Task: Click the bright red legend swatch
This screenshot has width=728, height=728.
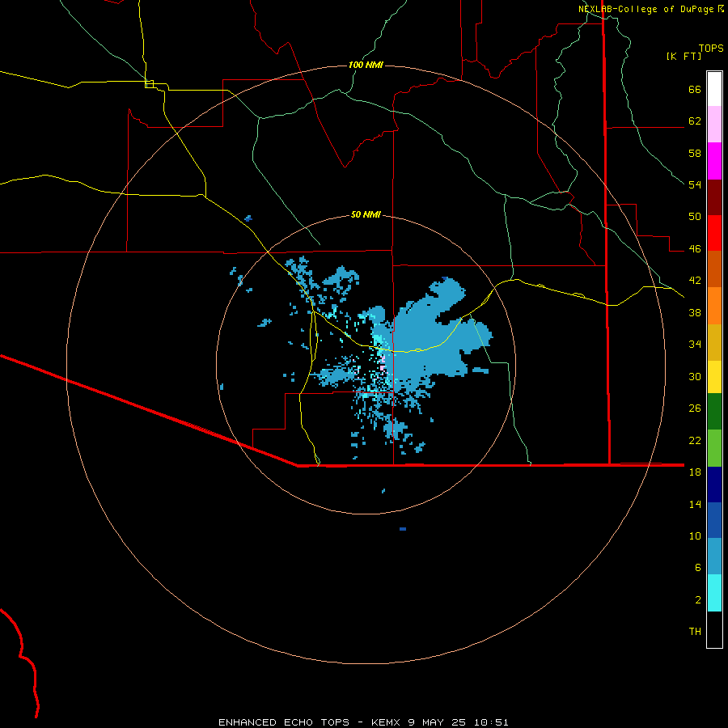Action: click(x=714, y=233)
